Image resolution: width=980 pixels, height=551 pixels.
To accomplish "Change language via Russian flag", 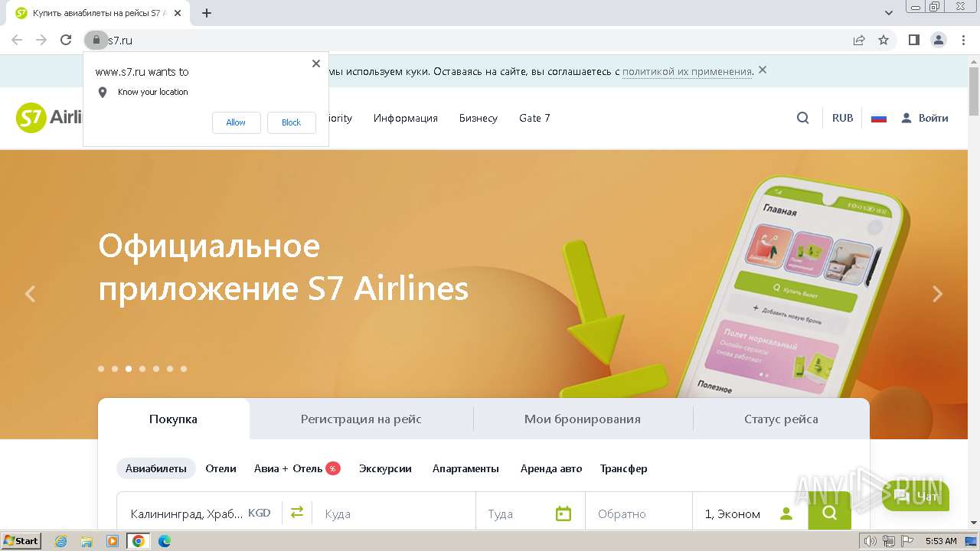I will 879,118.
